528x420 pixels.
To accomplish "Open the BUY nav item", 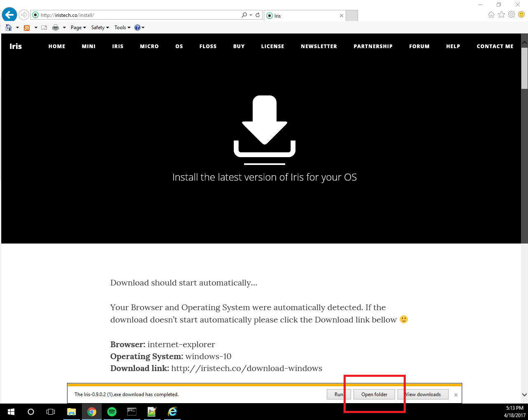I will click(239, 46).
